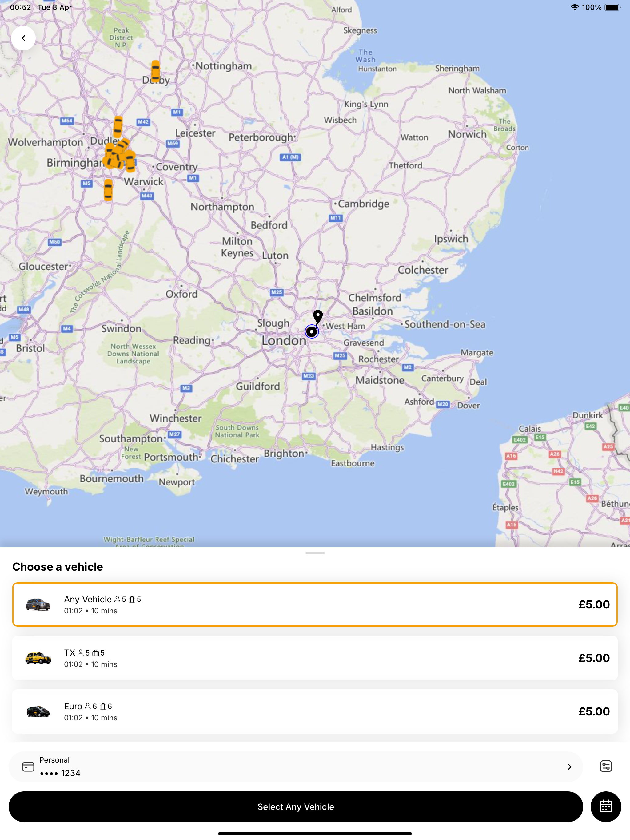The width and height of the screenshot is (630, 840).
Task: Tap the Wi-Fi status icon
Action: point(575,7)
